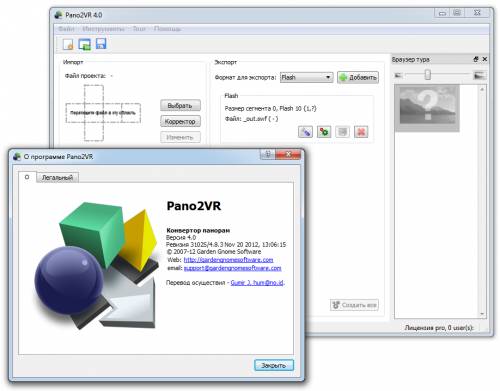This screenshot has height=391, width=500.
Task: Open Flash output settings wrench icon
Action: [x=305, y=132]
